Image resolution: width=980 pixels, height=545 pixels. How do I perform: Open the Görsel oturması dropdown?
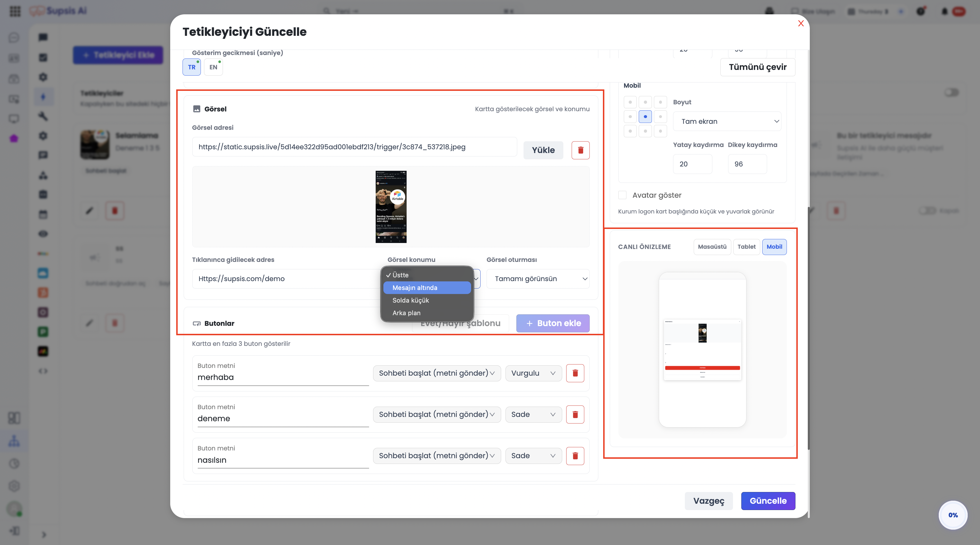tap(538, 279)
